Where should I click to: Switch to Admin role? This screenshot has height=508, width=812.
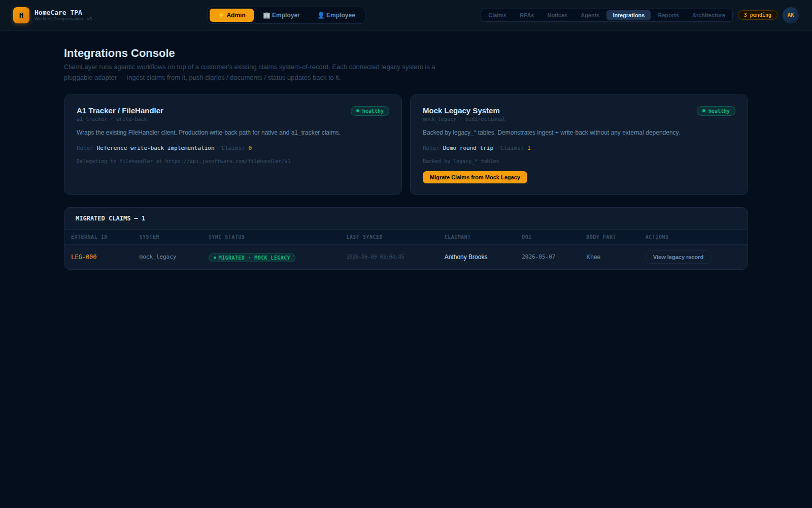pos(231,15)
